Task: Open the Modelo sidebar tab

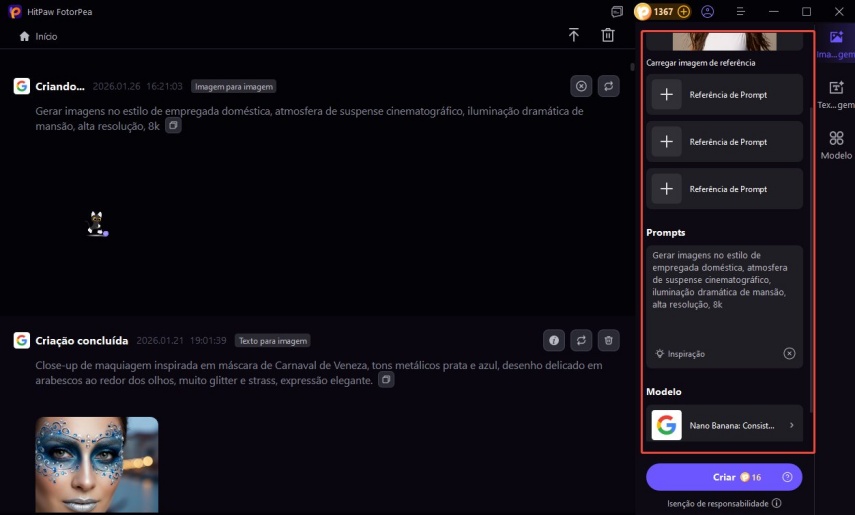Action: [x=836, y=145]
